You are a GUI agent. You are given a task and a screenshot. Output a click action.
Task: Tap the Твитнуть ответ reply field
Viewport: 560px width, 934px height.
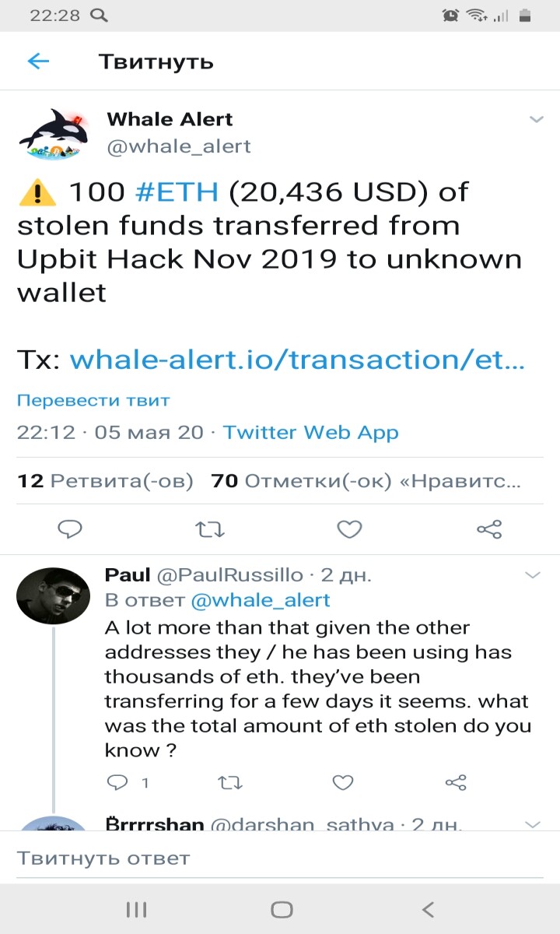click(x=280, y=859)
